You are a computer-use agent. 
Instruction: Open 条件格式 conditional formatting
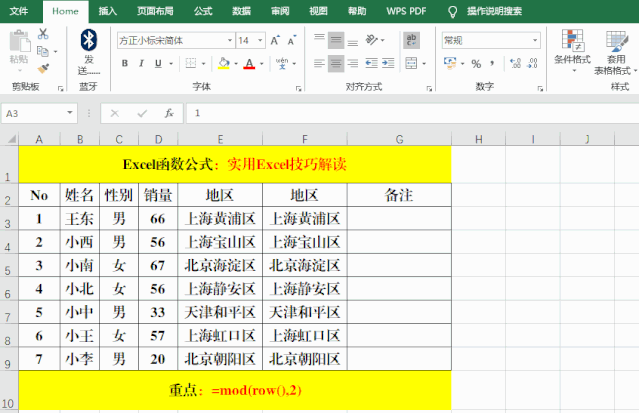coord(573,50)
